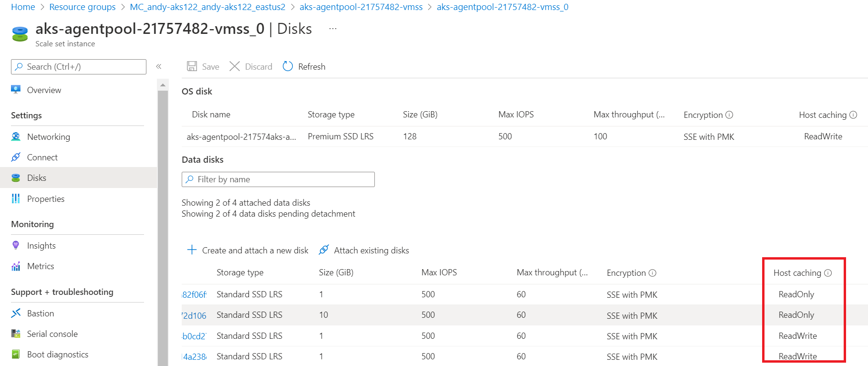Screen dimensions: 868x366
Task: Click the plus icon to create a disk
Action: pyautogui.click(x=192, y=250)
